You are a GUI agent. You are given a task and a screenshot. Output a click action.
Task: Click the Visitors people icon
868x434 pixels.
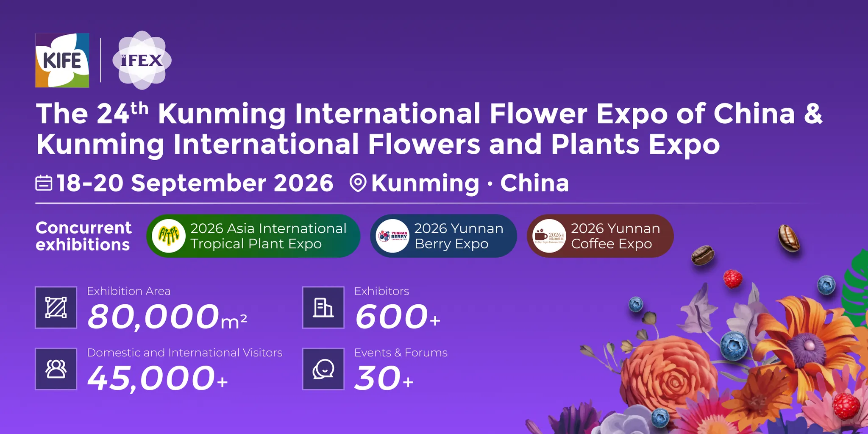pyautogui.click(x=56, y=369)
